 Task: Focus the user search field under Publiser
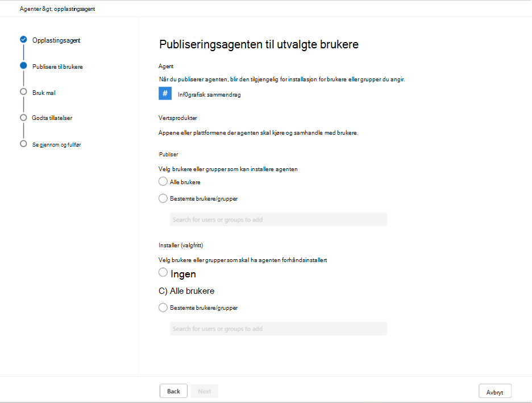pos(278,219)
